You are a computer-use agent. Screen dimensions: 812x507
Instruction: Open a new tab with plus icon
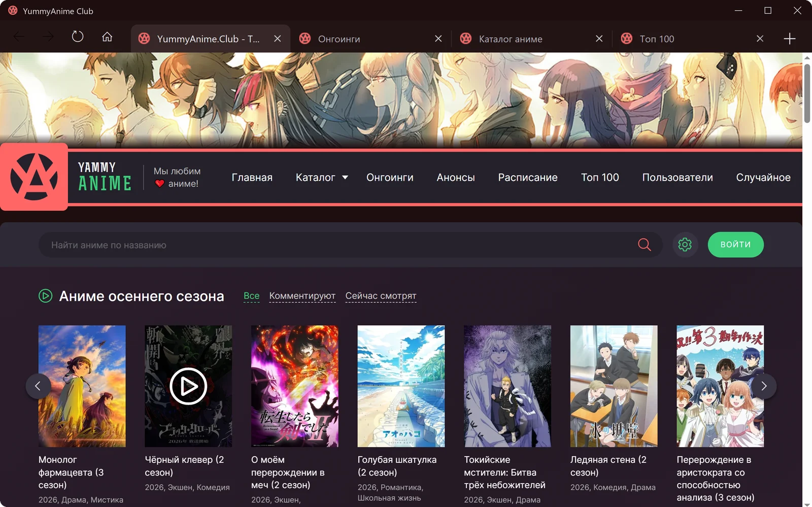tap(790, 39)
